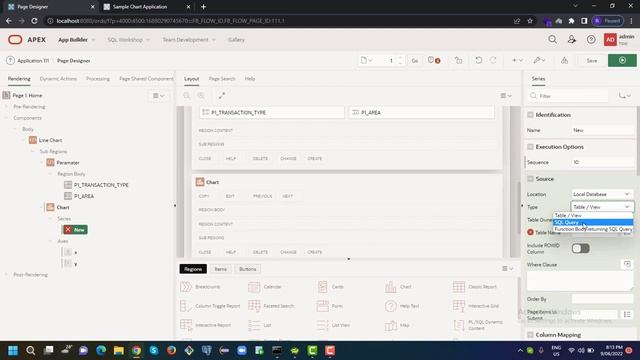Pick Faceted Search icon in gallery

(254, 306)
